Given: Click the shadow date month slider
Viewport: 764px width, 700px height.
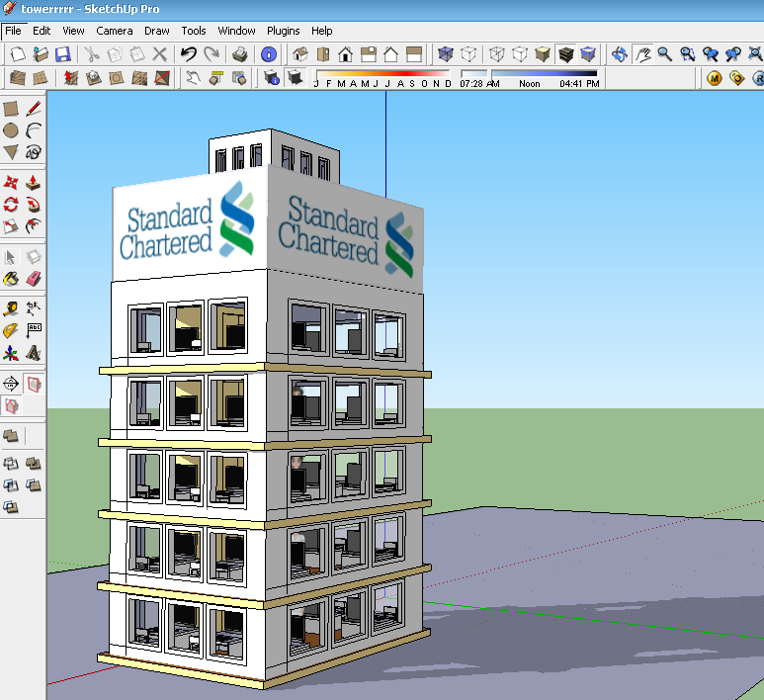Looking at the screenshot, I should 382,74.
